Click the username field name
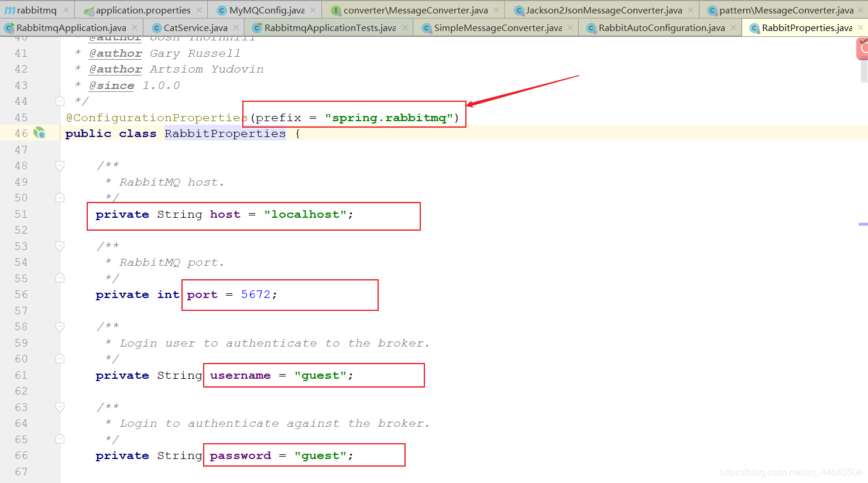The height and width of the screenshot is (483, 868). (241, 375)
